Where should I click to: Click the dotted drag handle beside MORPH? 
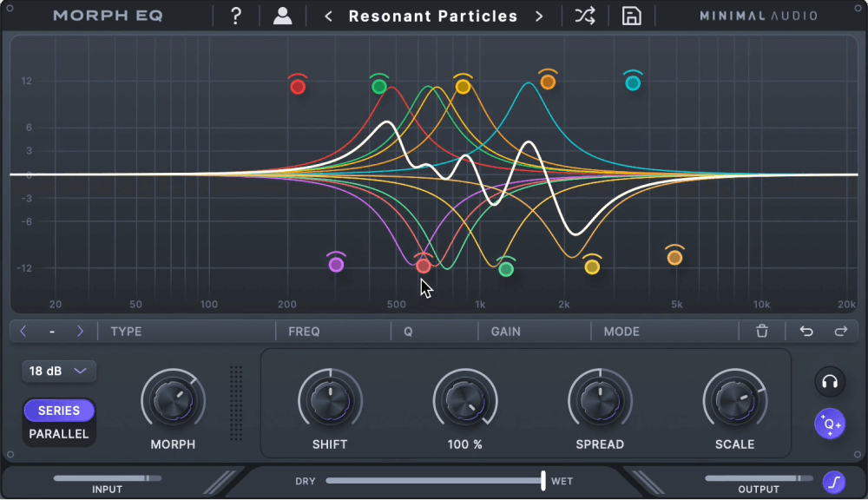coord(236,403)
